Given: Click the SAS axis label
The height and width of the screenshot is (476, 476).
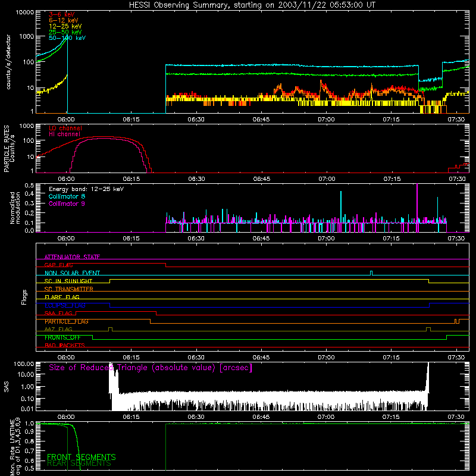Looking at the screenshot, I should point(7,387).
